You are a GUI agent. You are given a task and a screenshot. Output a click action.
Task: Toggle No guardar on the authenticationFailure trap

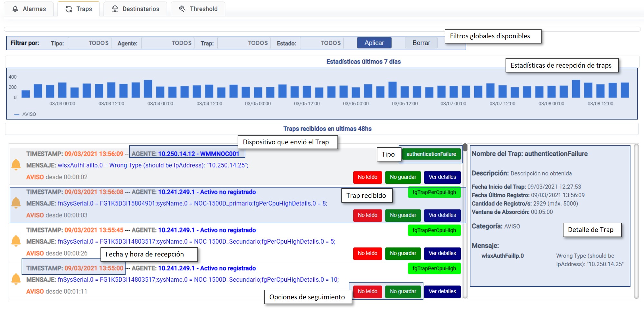click(x=403, y=177)
